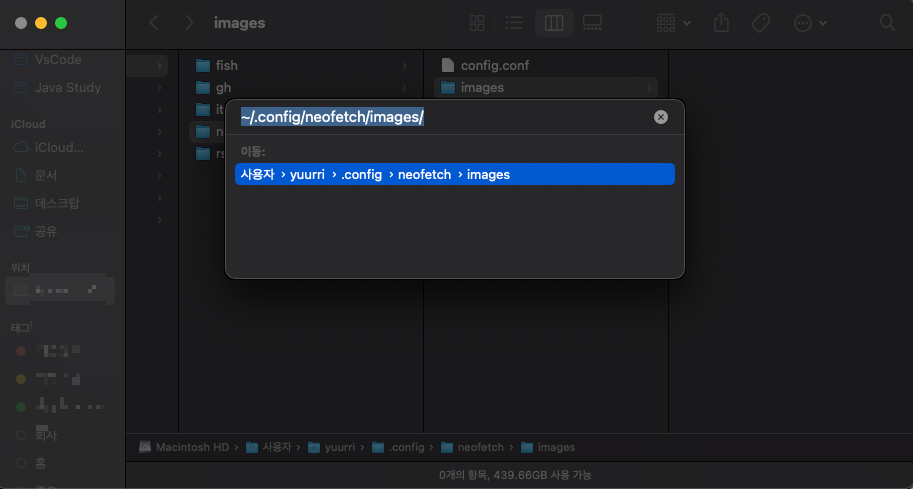Click the config.conf document icon
This screenshot has width=913, height=489.
point(447,65)
